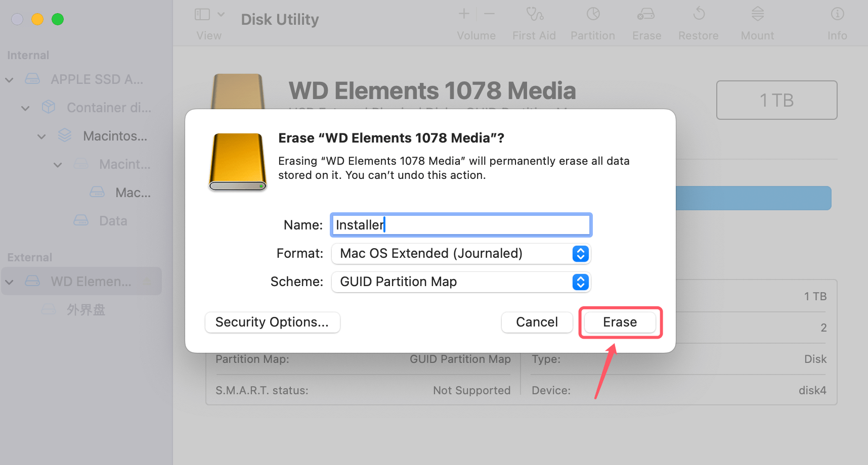Collapse the Container disk tree item
868x465 pixels.
(x=25, y=108)
